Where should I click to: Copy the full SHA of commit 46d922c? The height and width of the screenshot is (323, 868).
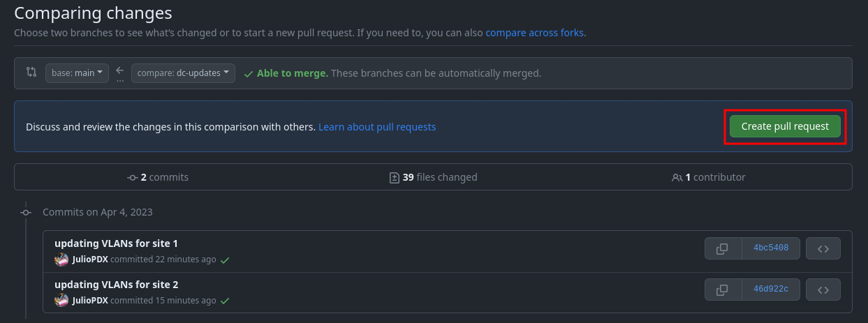click(x=723, y=290)
